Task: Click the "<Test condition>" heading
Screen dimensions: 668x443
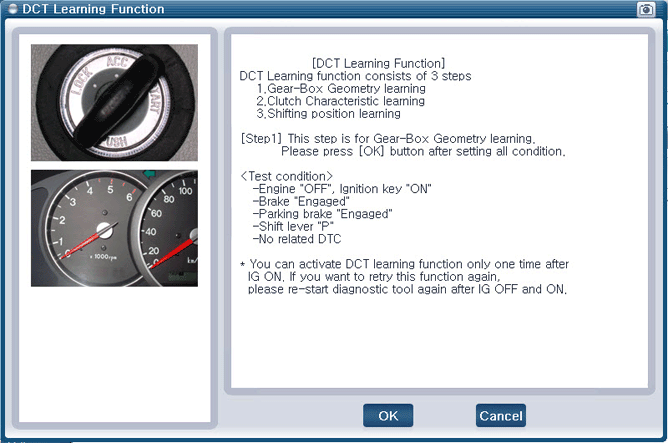Action: pos(287,176)
